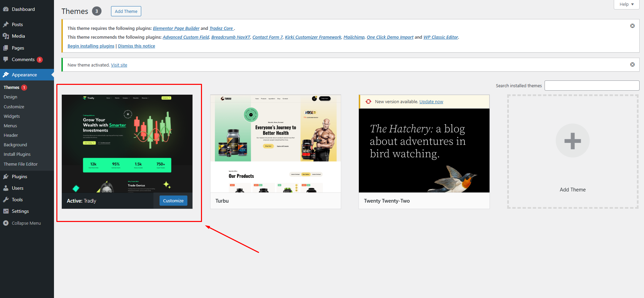Click the Comments count badge 3
Viewport: 644px width, 298px height.
(40, 60)
